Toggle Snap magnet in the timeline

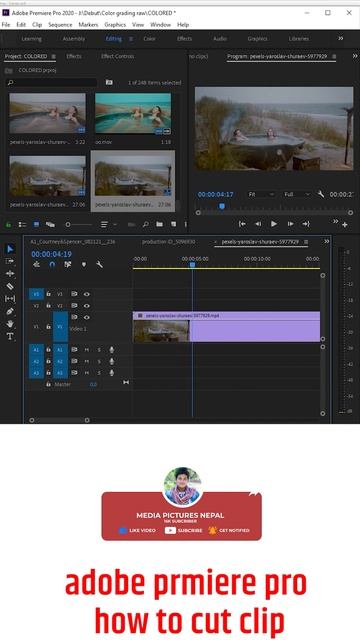tap(52, 264)
